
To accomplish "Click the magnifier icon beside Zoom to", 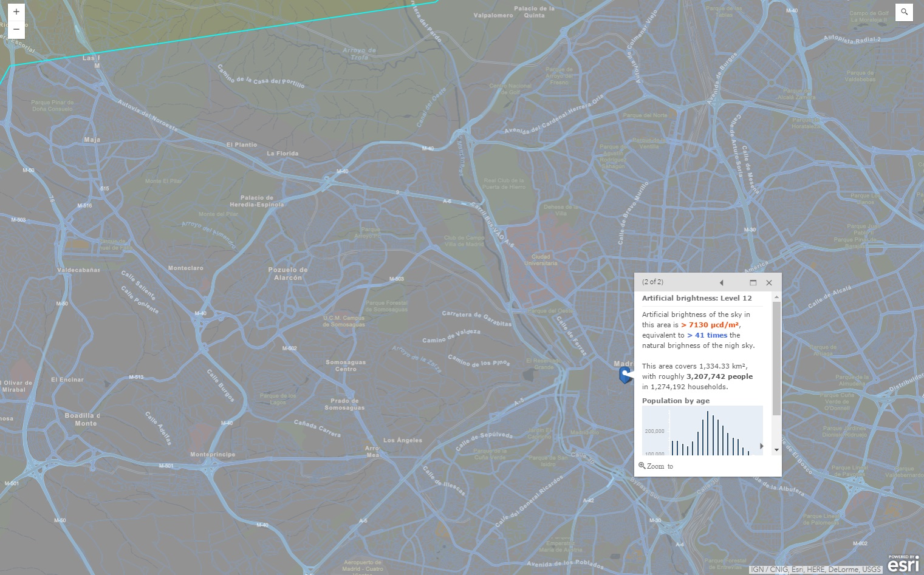I will pos(642,466).
